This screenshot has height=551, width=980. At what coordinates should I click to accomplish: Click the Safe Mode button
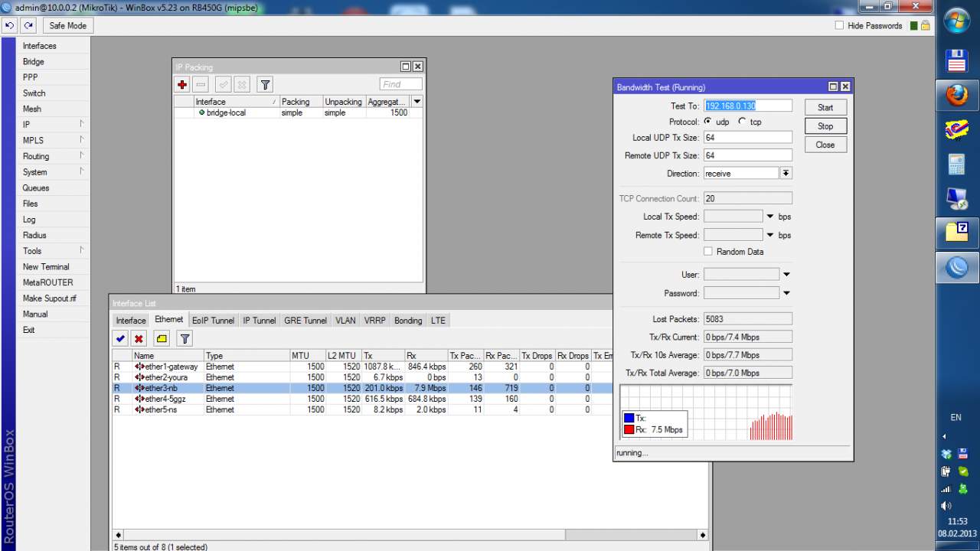point(67,25)
